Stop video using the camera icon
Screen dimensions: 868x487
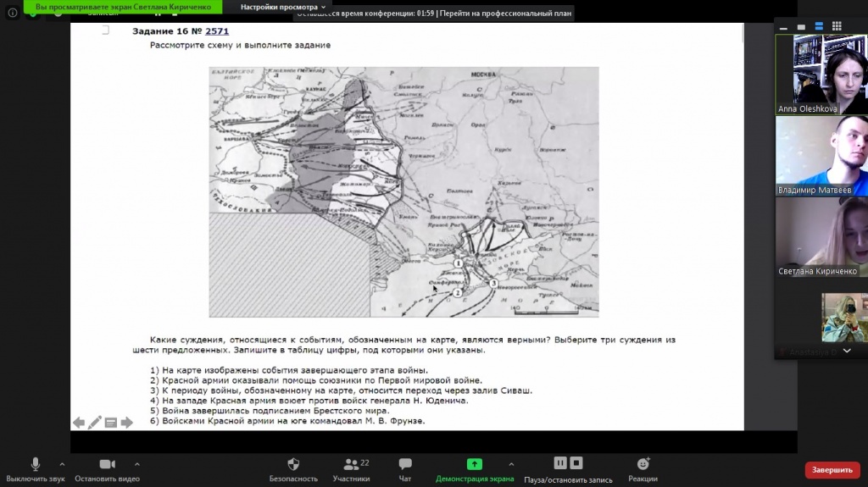pyautogui.click(x=107, y=464)
